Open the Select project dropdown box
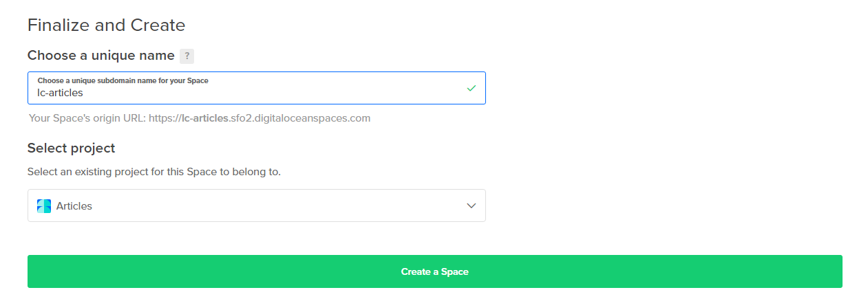The height and width of the screenshot is (301, 868). (256, 205)
